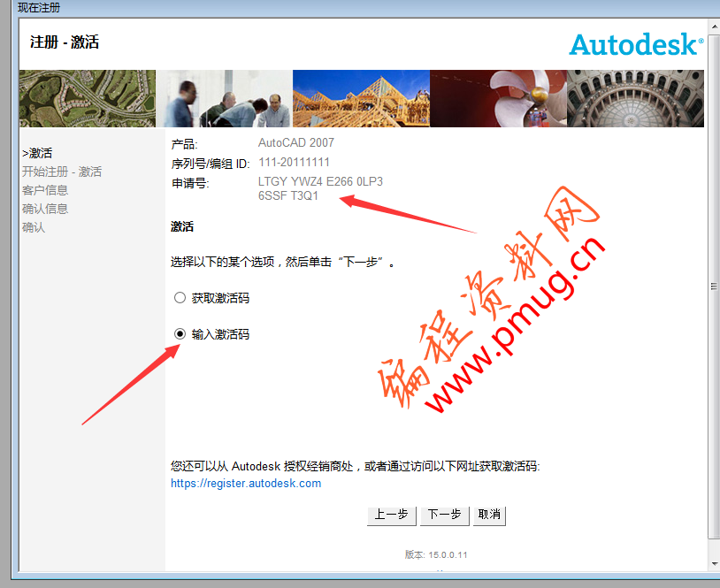Click the scrollbar up arrow
This screenshot has height=588, width=720.
(714, 27)
